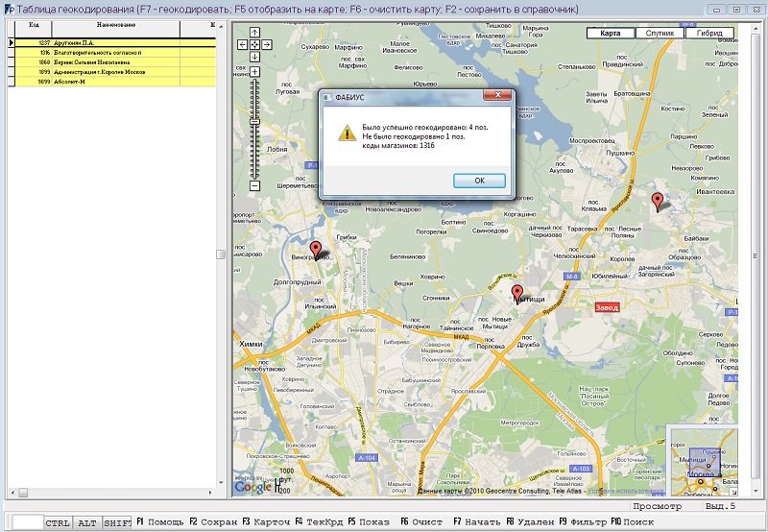The height and width of the screenshot is (532, 768).
Task: Click the current-row indicator arrow
Action: 12,43
